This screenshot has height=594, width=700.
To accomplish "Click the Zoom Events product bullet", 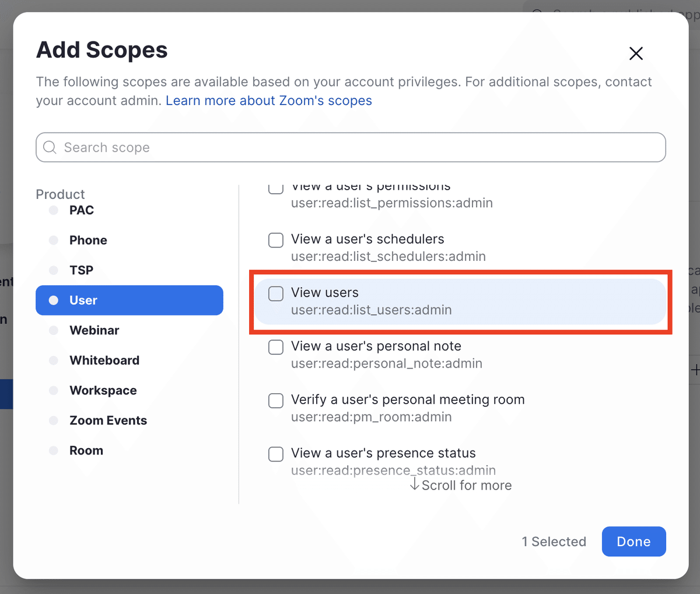I will click(54, 421).
